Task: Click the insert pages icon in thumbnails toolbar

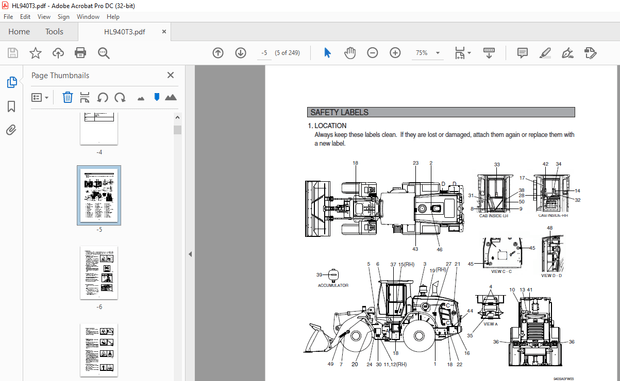Action: coord(85,97)
